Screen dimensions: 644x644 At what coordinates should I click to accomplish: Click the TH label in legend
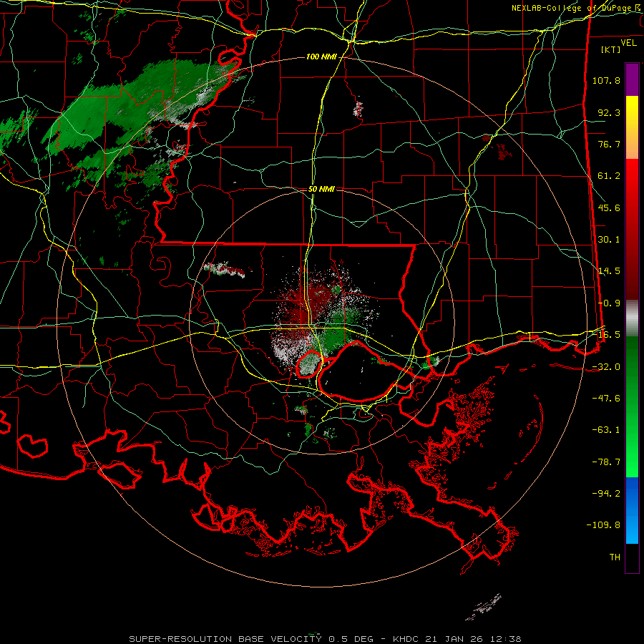615,557
